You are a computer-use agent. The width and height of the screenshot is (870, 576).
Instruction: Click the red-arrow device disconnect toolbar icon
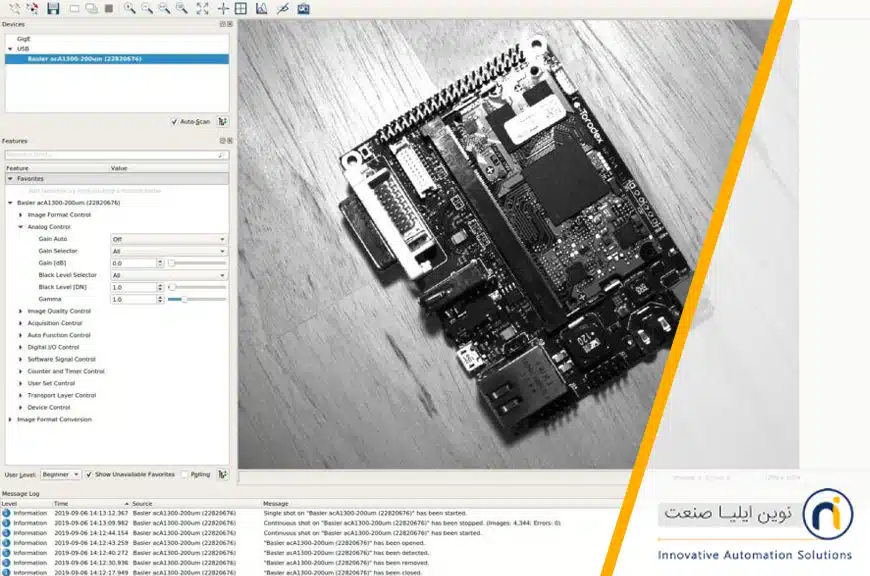coord(33,8)
